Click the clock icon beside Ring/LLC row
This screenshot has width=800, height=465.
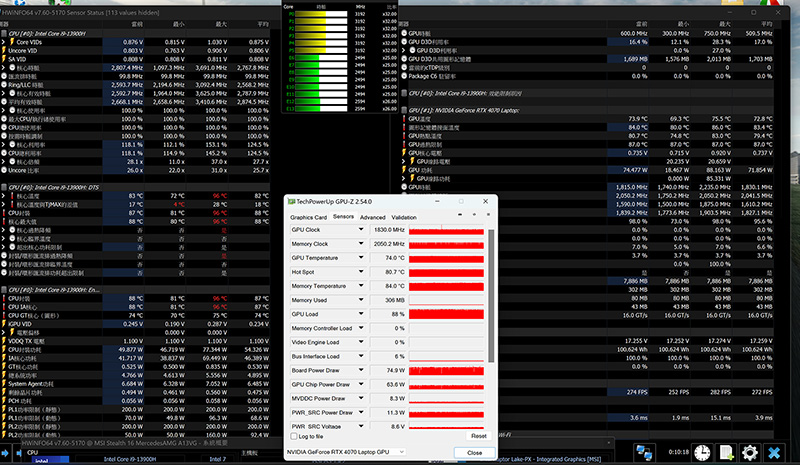click(x=4, y=85)
